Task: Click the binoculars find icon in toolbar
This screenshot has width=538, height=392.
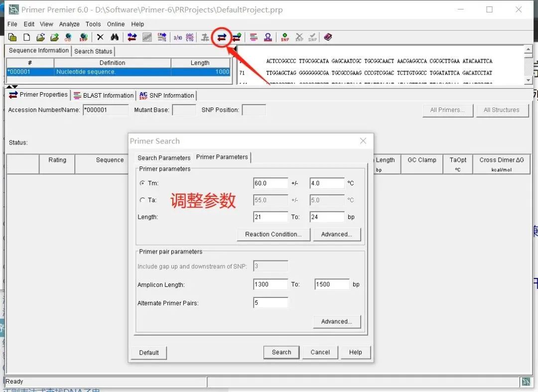Action: [x=115, y=37]
